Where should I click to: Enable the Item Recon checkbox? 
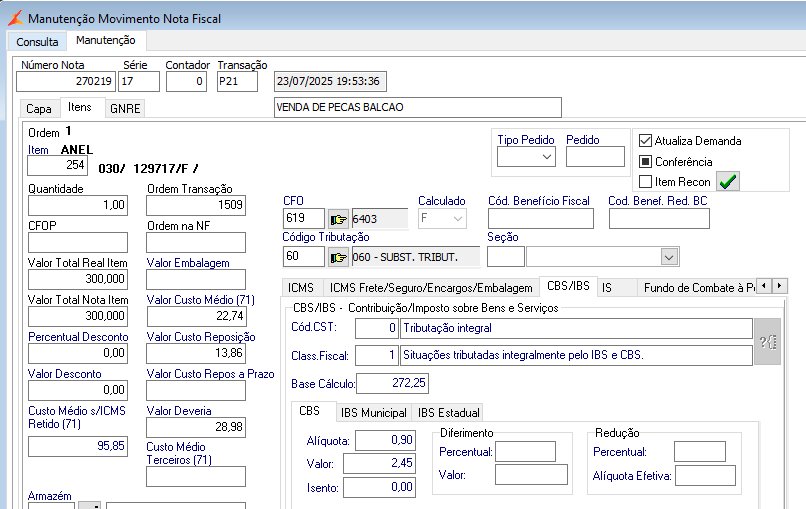(646, 182)
